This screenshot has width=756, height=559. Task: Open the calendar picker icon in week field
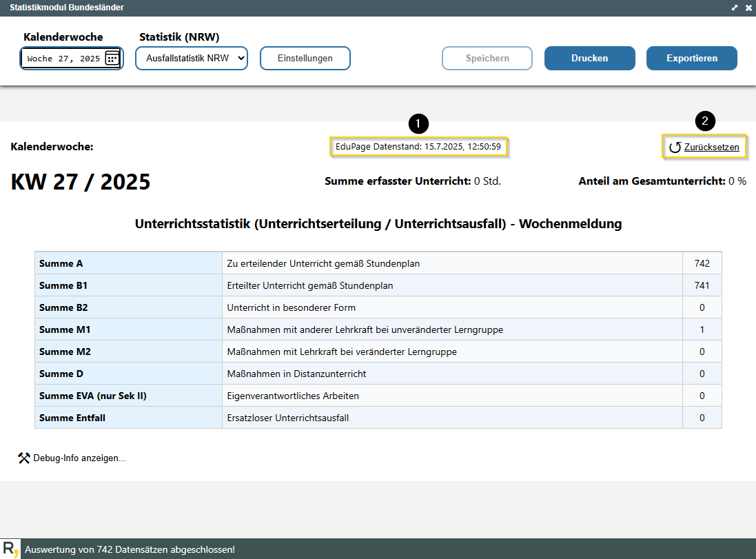(x=112, y=59)
